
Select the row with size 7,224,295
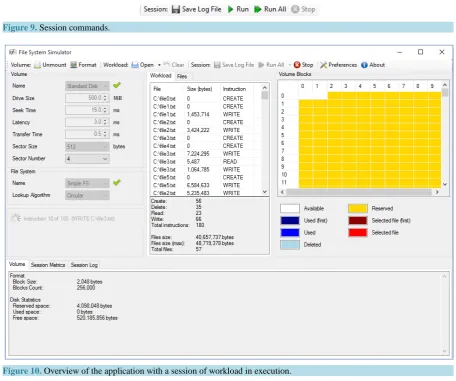pyautogui.click(x=206, y=154)
